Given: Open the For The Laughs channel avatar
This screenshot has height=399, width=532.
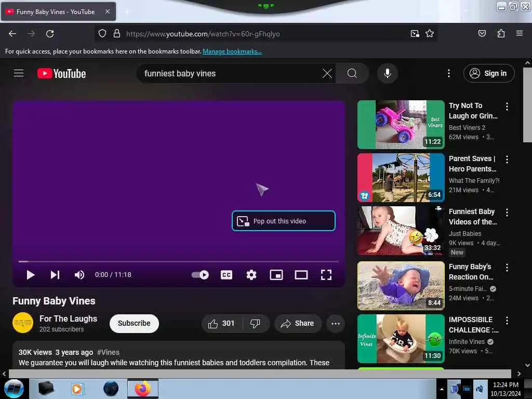Looking at the screenshot, I should click(x=23, y=323).
